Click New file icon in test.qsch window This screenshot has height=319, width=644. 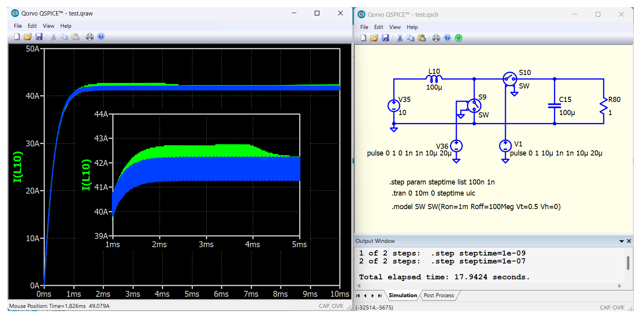(363, 38)
